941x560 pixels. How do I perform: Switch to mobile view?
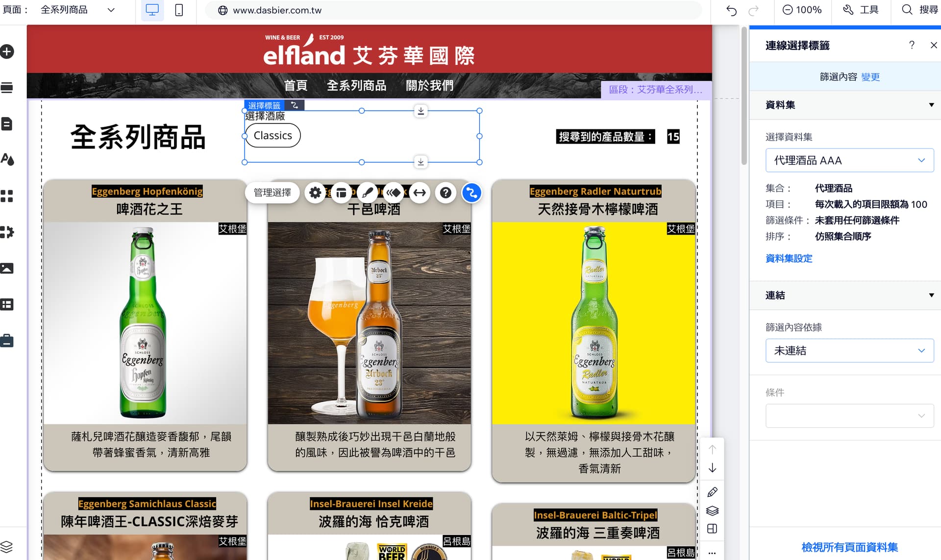(x=179, y=10)
